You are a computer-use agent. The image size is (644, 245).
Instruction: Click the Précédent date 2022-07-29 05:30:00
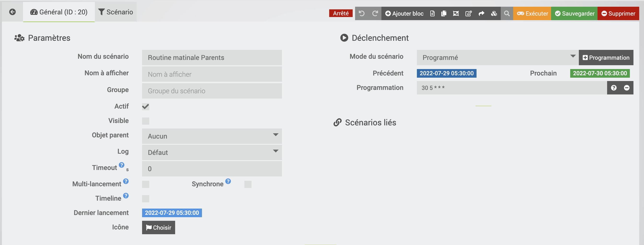447,73
